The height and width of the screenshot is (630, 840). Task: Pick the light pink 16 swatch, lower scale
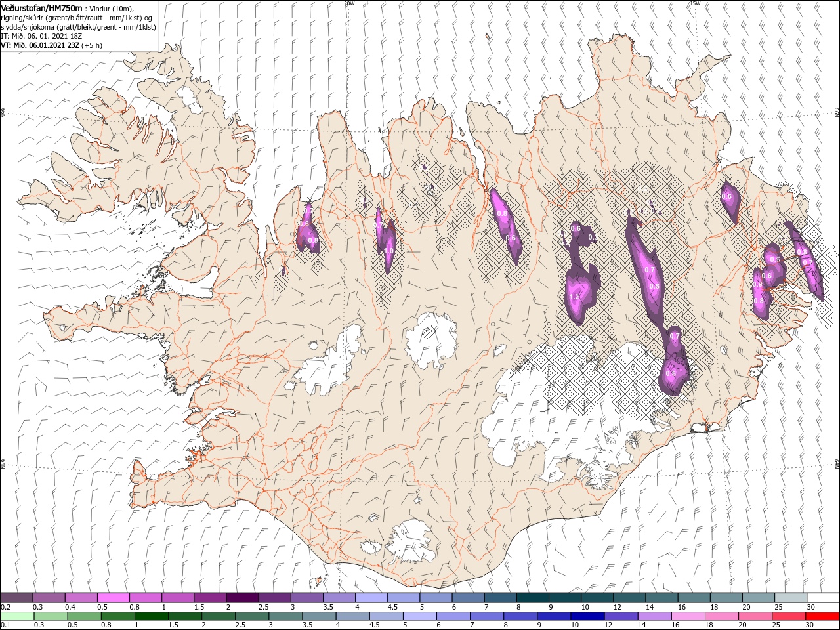[x=688, y=616]
